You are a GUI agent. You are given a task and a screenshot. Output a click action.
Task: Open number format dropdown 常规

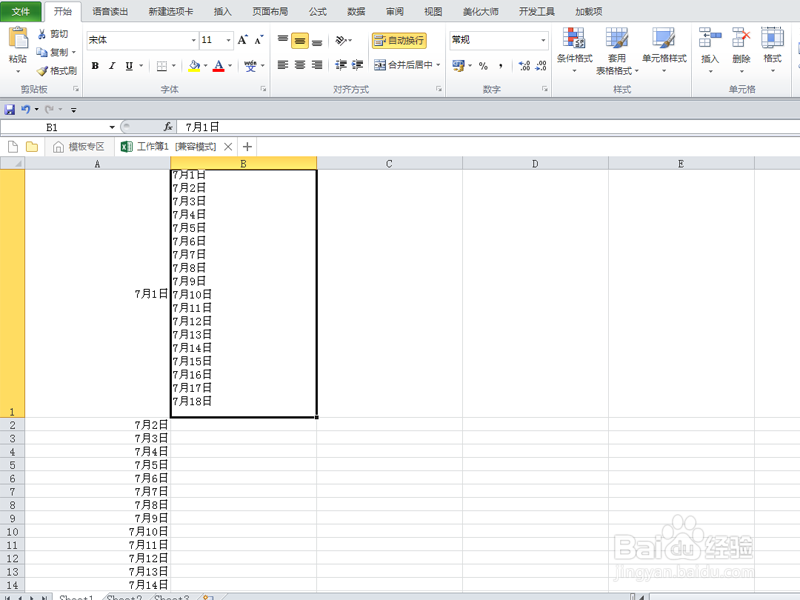click(x=543, y=40)
